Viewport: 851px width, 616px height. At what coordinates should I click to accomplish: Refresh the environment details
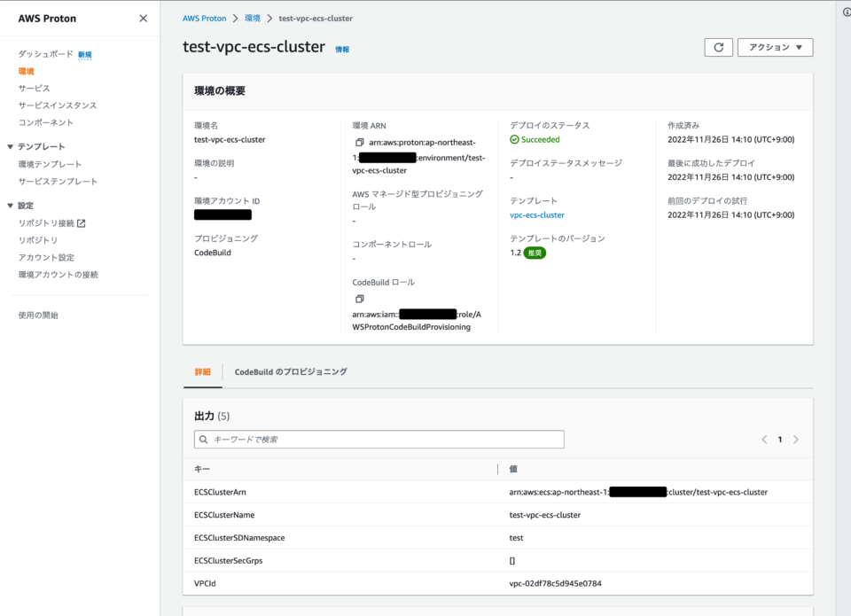(718, 47)
